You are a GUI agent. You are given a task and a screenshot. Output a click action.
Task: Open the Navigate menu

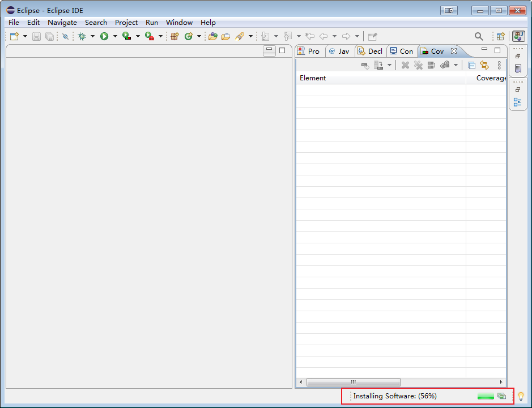coord(62,23)
